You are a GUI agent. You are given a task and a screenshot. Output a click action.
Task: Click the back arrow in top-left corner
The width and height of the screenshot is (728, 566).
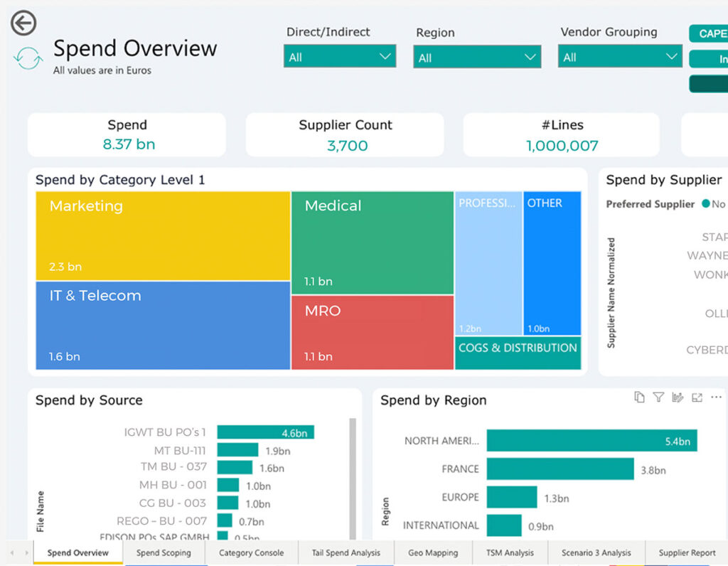pos(23,23)
